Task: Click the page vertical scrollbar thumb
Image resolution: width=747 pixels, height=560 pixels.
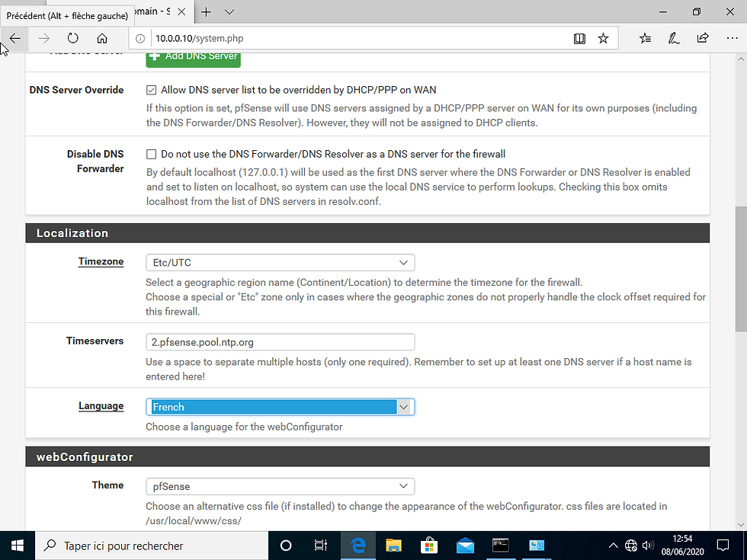Action: click(741, 269)
